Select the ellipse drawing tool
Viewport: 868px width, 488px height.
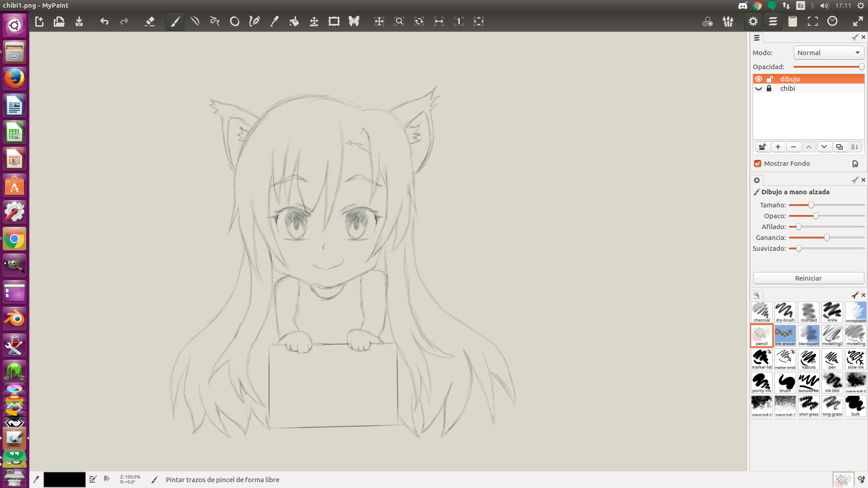click(234, 21)
